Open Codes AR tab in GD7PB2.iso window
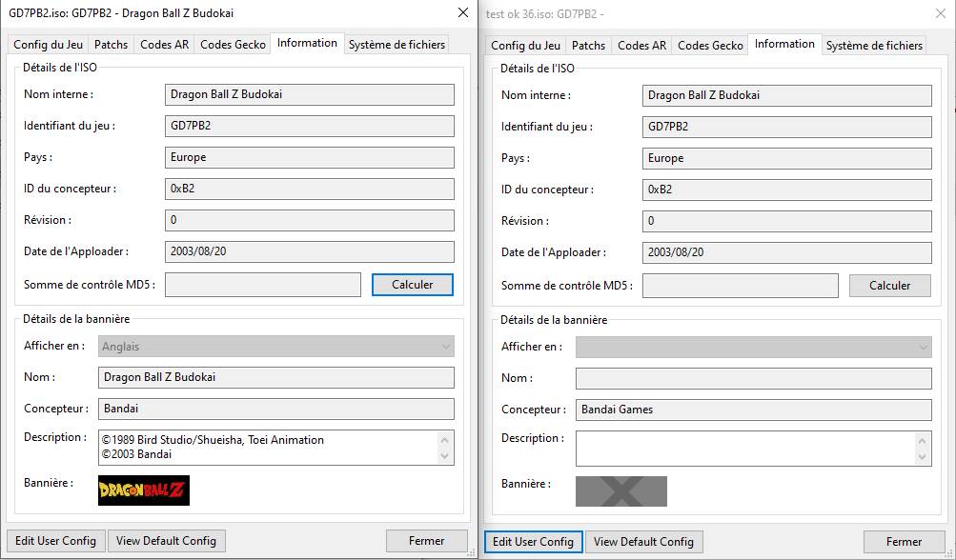956x560 pixels. 164,45
